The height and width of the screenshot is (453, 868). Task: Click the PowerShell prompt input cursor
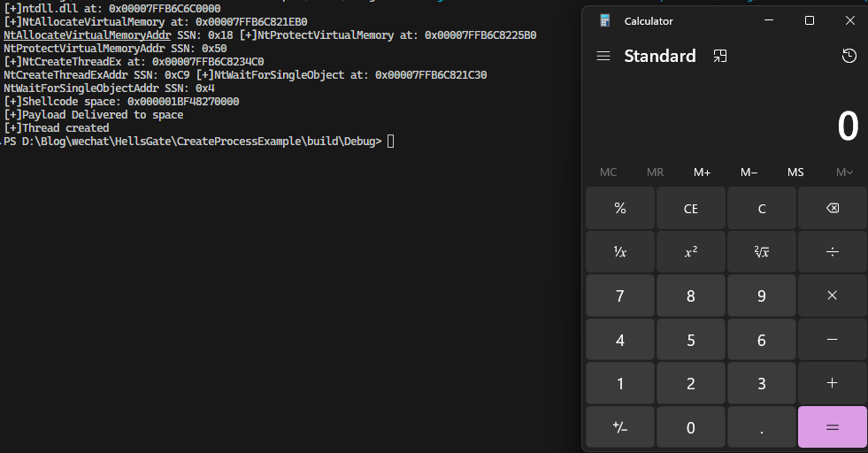click(391, 142)
